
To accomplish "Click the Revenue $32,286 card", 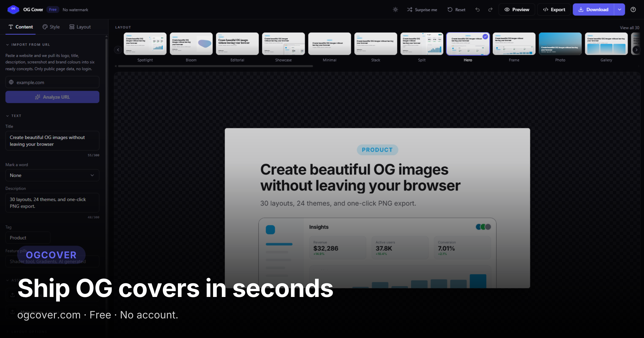I will tap(338, 248).
